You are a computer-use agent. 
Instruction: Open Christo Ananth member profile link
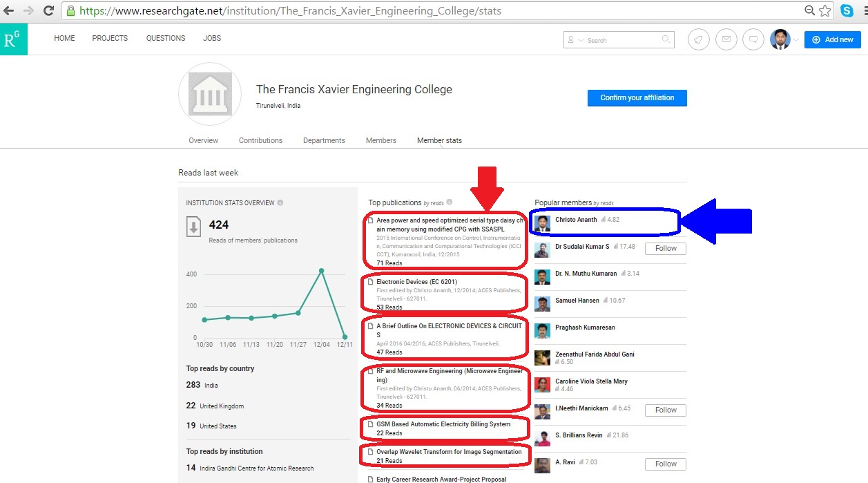click(576, 220)
